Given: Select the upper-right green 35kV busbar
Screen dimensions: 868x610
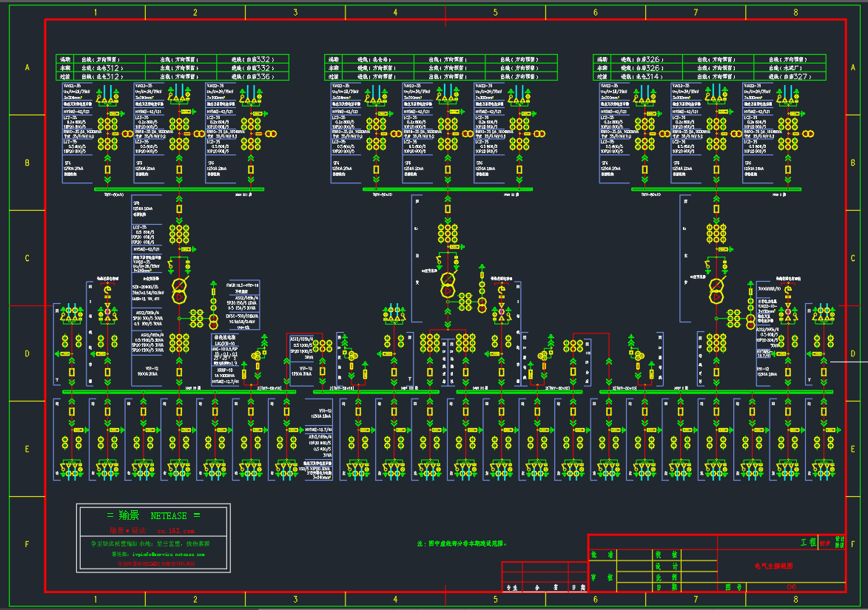Looking at the screenshot, I should [x=716, y=189].
